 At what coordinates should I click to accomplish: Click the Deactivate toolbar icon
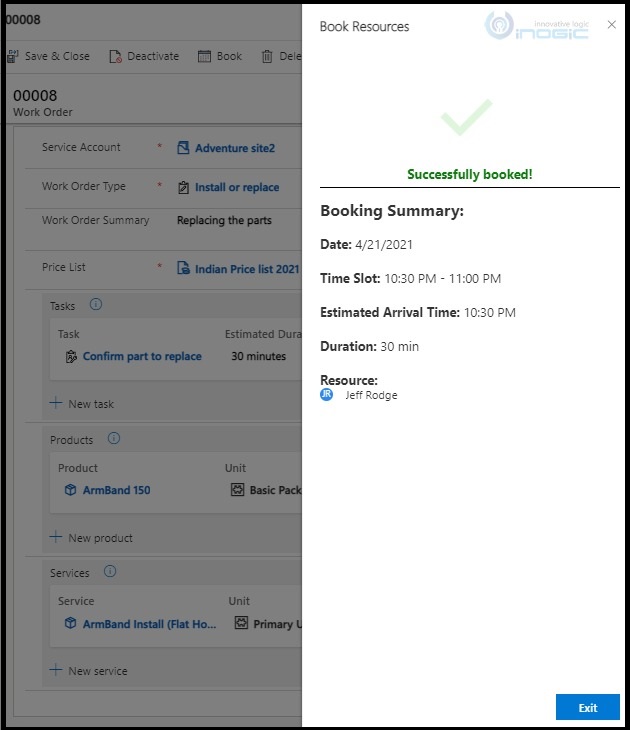[x=115, y=56]
